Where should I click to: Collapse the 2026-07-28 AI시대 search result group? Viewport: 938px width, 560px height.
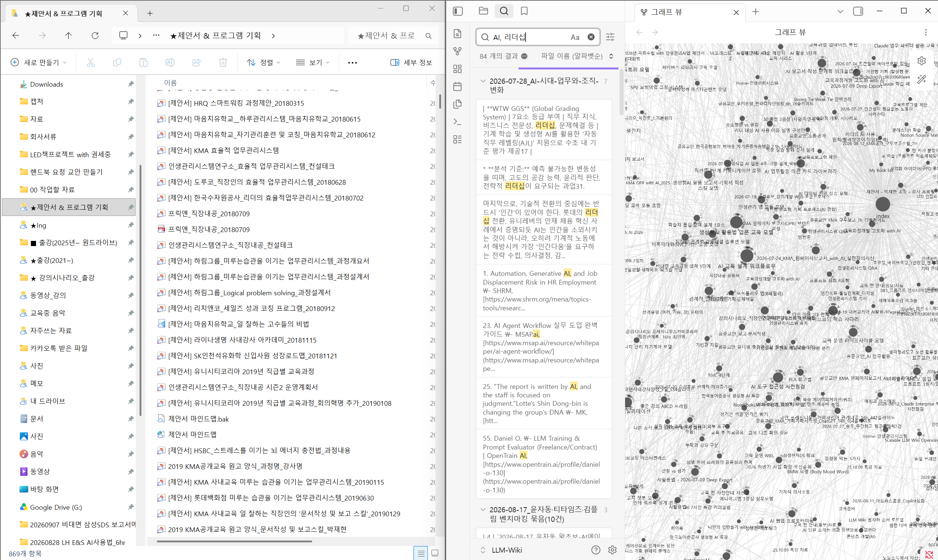tap(483, 81)
